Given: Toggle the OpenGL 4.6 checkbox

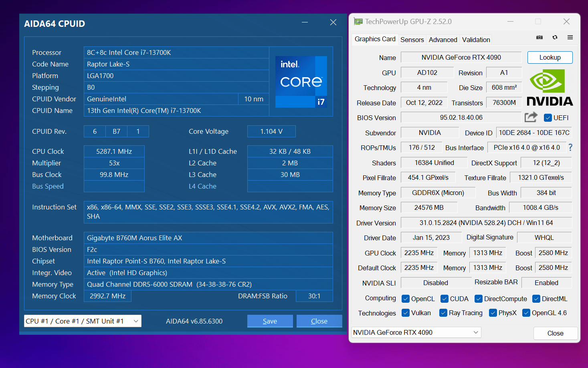Looking at the screenshot, I should click(526, 313).
